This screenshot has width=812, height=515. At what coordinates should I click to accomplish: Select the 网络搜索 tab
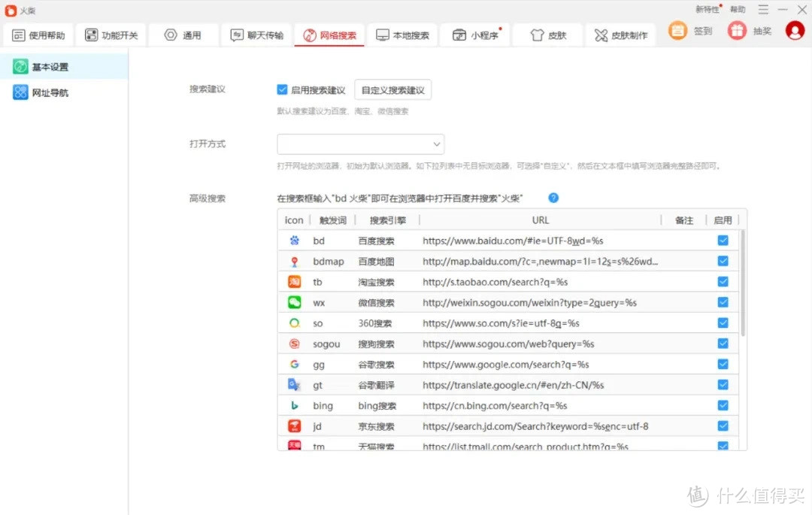330,35
